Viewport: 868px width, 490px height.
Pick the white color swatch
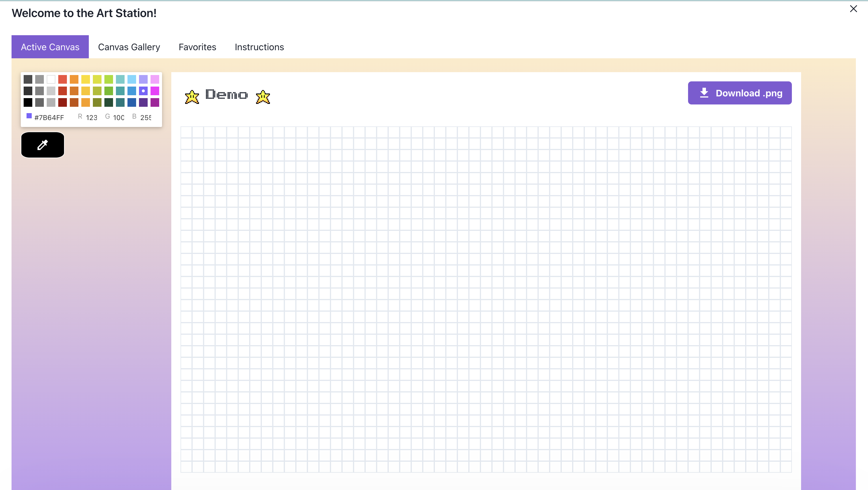[x=51, y=79]
